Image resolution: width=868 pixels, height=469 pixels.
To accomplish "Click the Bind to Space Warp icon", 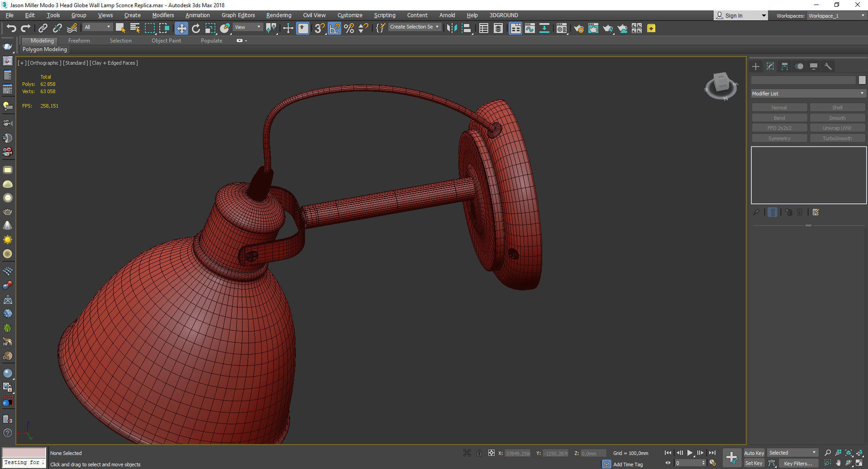I will coord(72,28).
